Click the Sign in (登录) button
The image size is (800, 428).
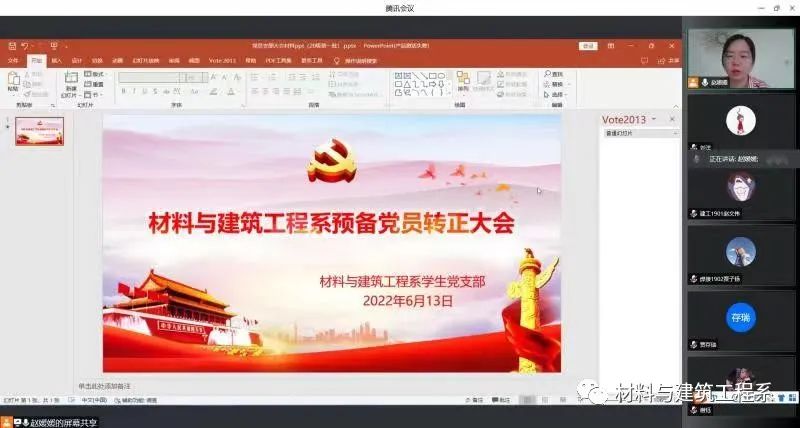coord(588,46)
